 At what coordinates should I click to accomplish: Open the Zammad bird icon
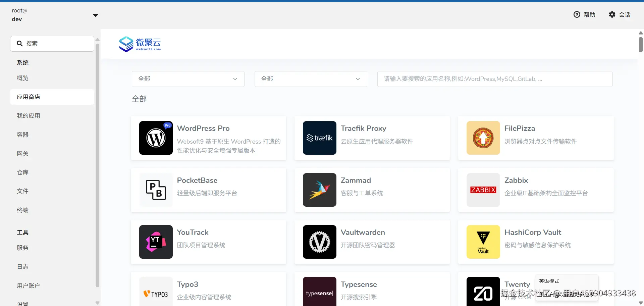(320, 190)
